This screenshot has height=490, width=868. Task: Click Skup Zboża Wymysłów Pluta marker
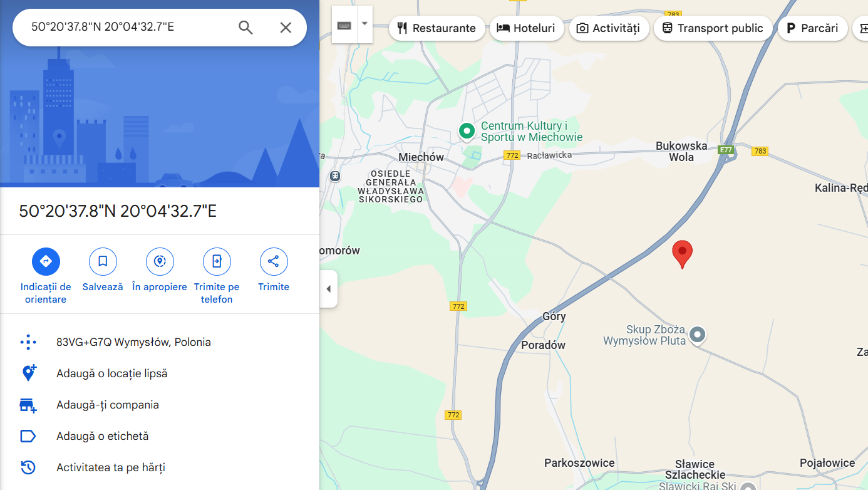click(x=697, y=335)
